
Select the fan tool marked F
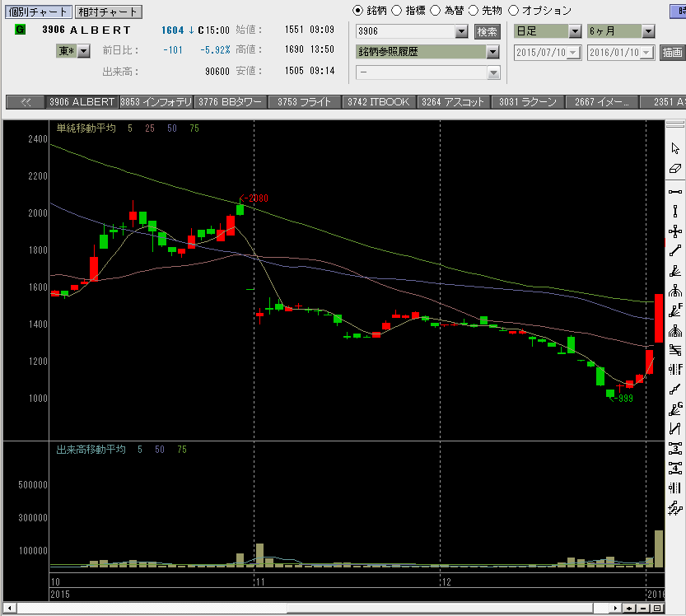(x=675, y=310)
